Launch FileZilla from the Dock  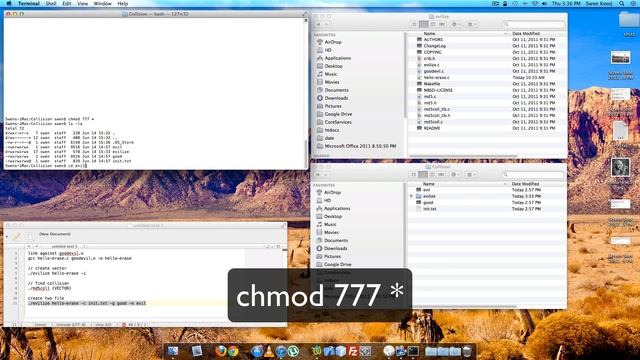click(353, 351)
